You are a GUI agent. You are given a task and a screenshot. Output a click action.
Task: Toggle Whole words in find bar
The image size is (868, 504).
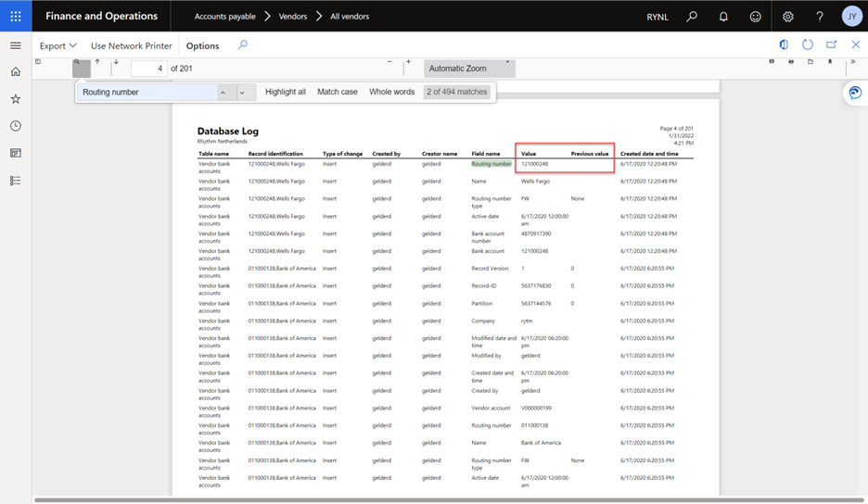391,92
